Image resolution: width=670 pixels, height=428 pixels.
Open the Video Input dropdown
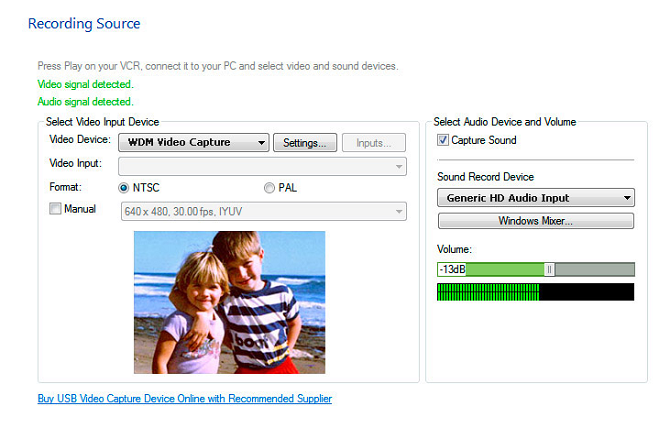tap(262, 166)
